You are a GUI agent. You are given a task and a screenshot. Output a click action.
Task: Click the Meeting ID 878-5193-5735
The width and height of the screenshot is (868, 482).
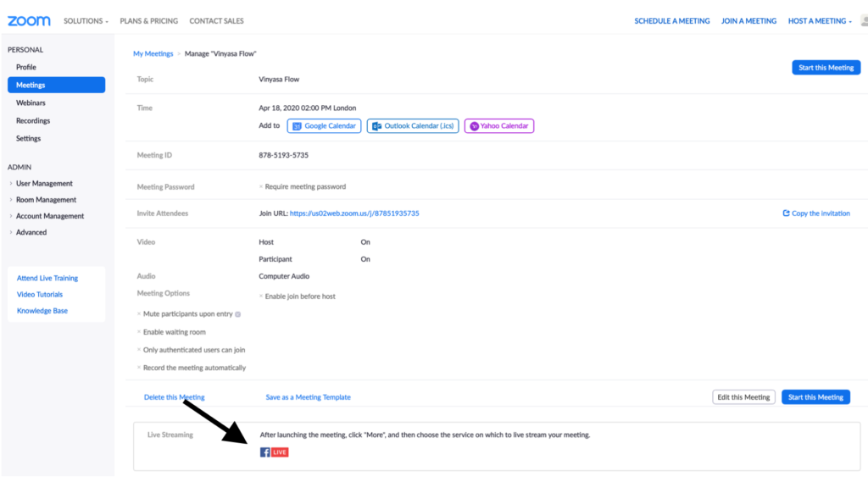(283, 156)
